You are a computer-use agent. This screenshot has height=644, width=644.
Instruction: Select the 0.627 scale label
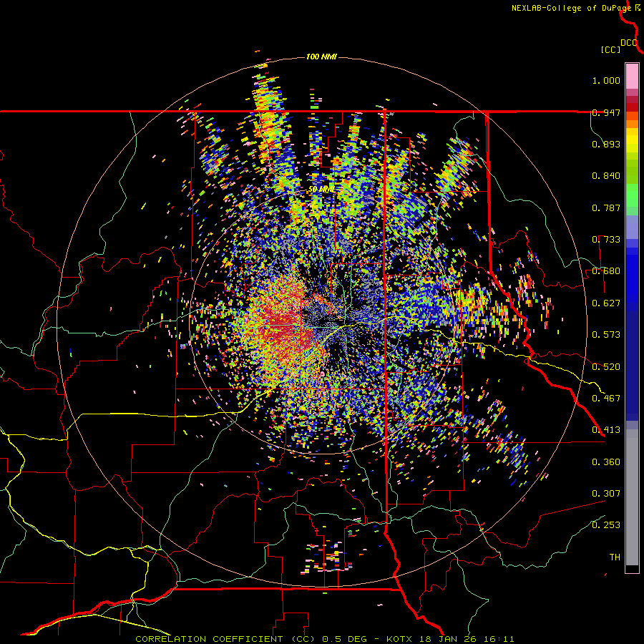[606, 303]
